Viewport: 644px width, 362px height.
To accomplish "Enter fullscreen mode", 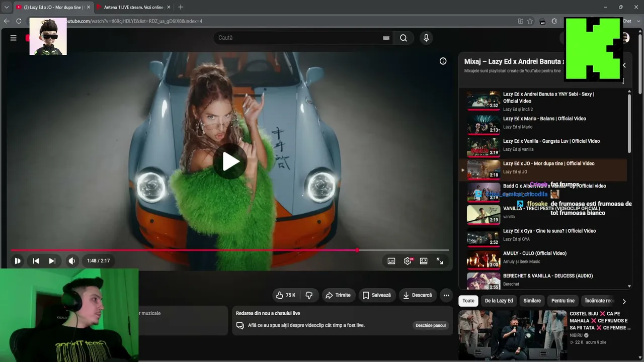I will 440,261.
